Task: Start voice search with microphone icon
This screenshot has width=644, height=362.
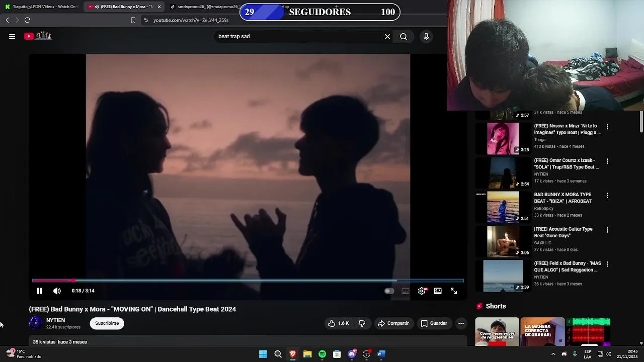Action: pos(426,36)
